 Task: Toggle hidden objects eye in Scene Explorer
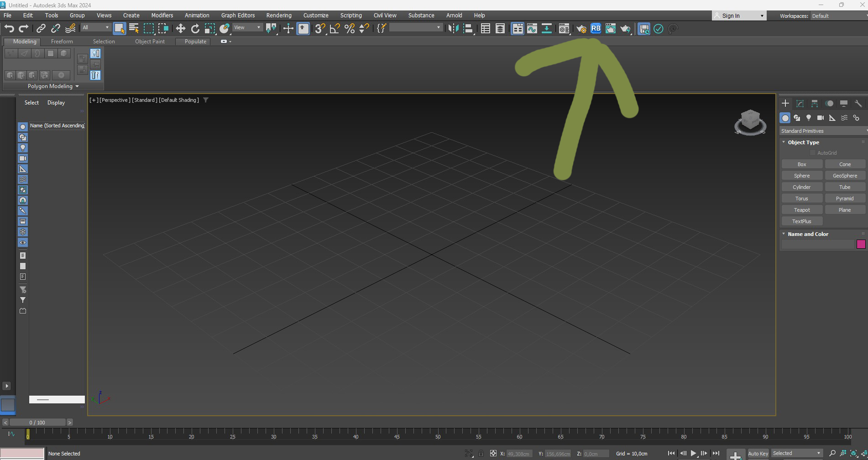click(23, 243)
